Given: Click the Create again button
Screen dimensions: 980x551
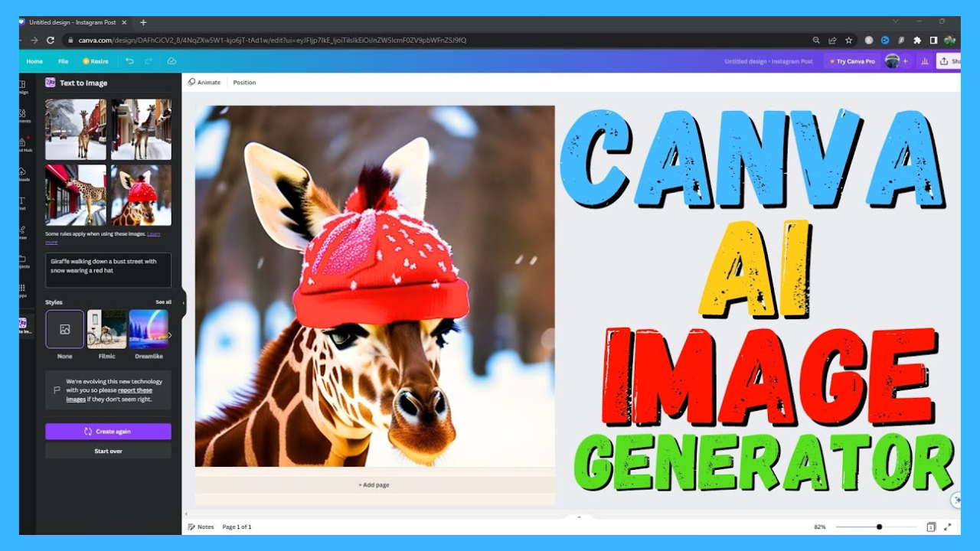Looking at the screenshot, I should click(x=108, y=432).
